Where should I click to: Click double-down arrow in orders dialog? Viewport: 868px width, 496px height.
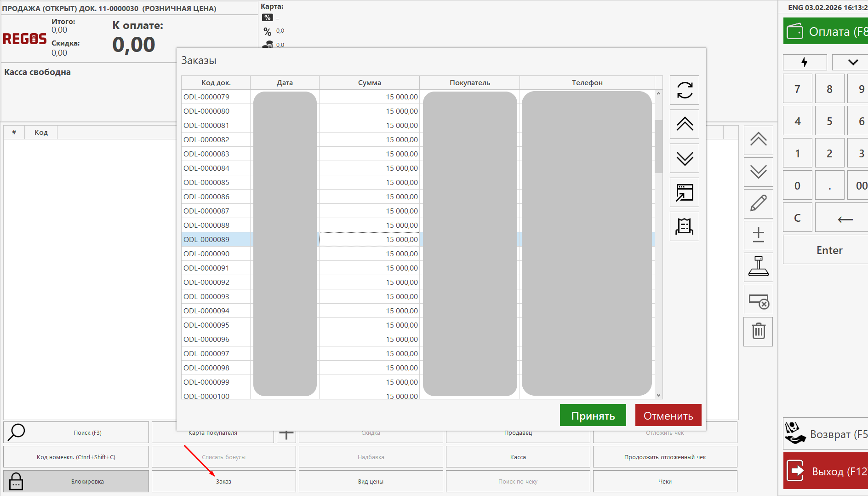click(684, 158)
